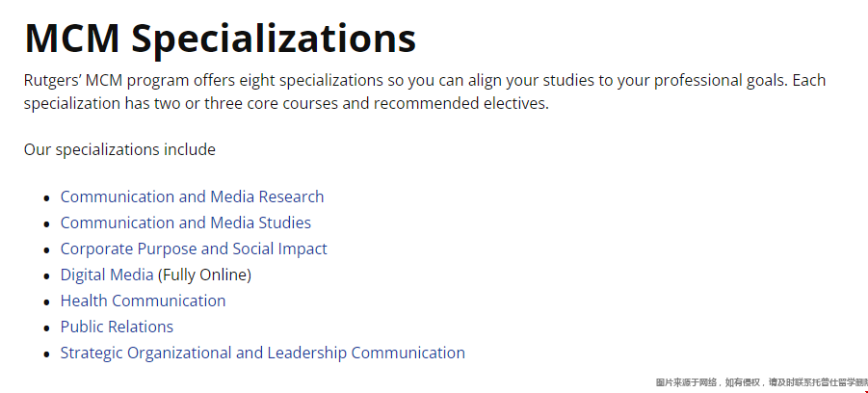
Task: Go to the Public Relations link
Action: coord(117,327)
